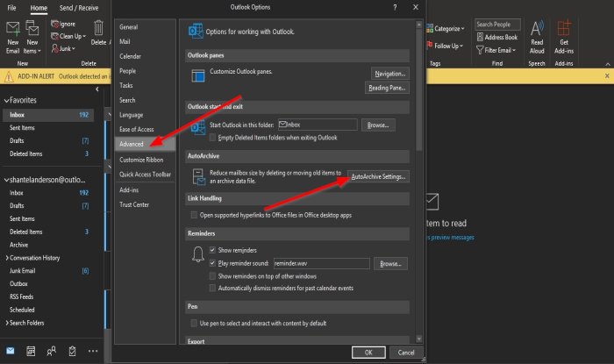This screenshot has width=614, height=364.
Task: Click the AutoArchive Settings button
Action: click(x=378, y=176)
